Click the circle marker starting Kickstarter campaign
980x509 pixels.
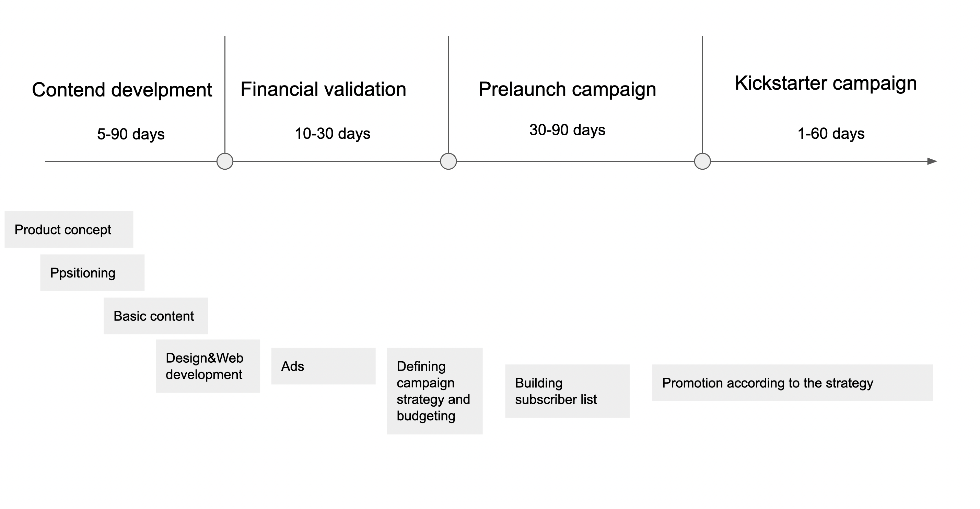click(702, 161)
